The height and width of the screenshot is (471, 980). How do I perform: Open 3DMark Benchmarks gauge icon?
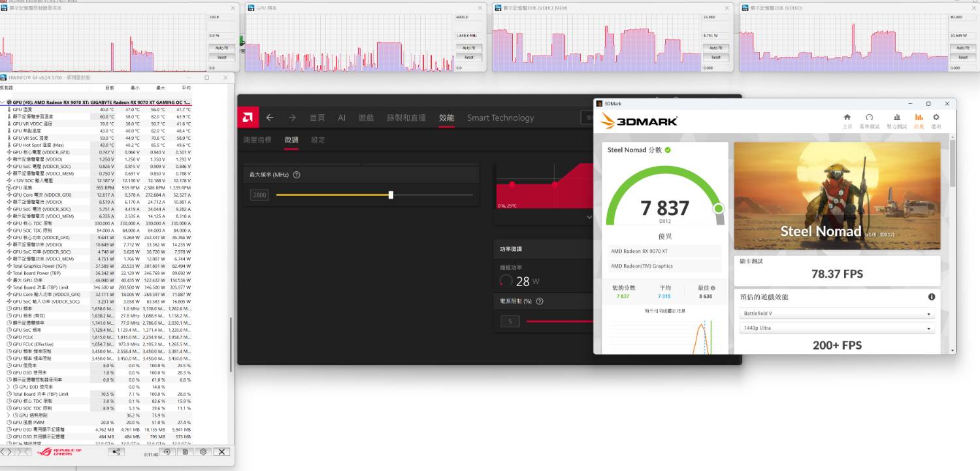click(x=870, y=118)
